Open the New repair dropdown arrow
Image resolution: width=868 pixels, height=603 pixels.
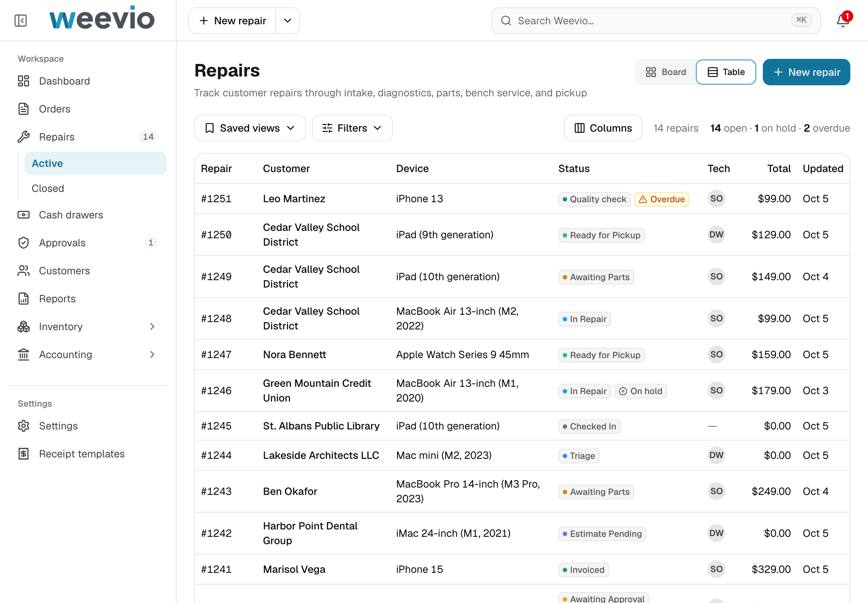click(x=288, y=21)
